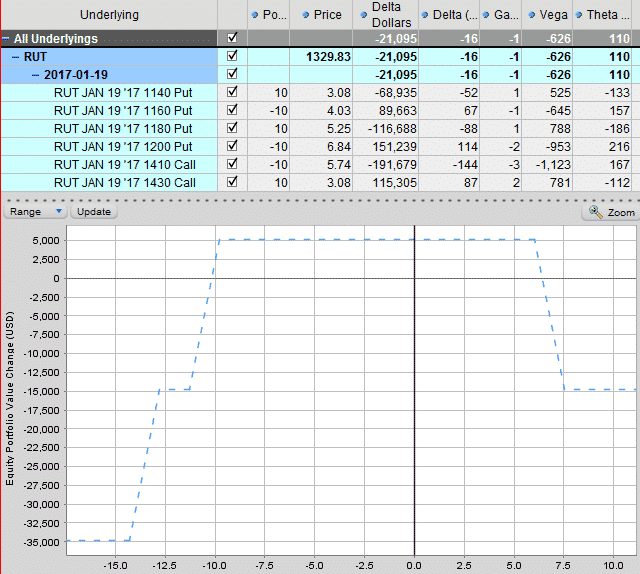Image resolution: width=640 pixels, height=574 pixels.
Task: Uncheck the RUT 1430 Call checkbox
Action: coord(232,182)
